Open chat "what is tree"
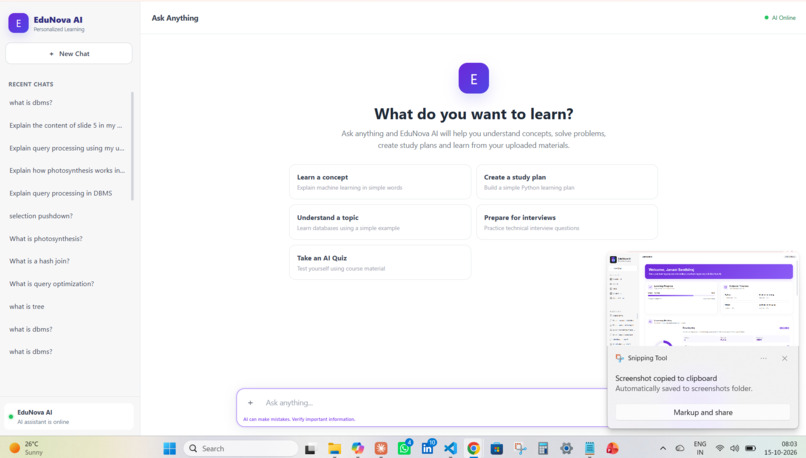 [27, 306]
